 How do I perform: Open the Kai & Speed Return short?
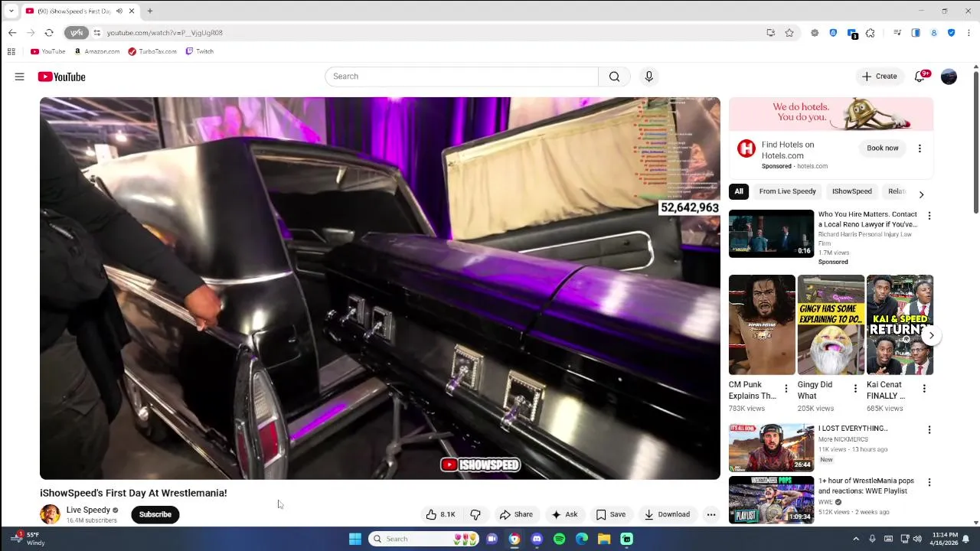[900, 325]
